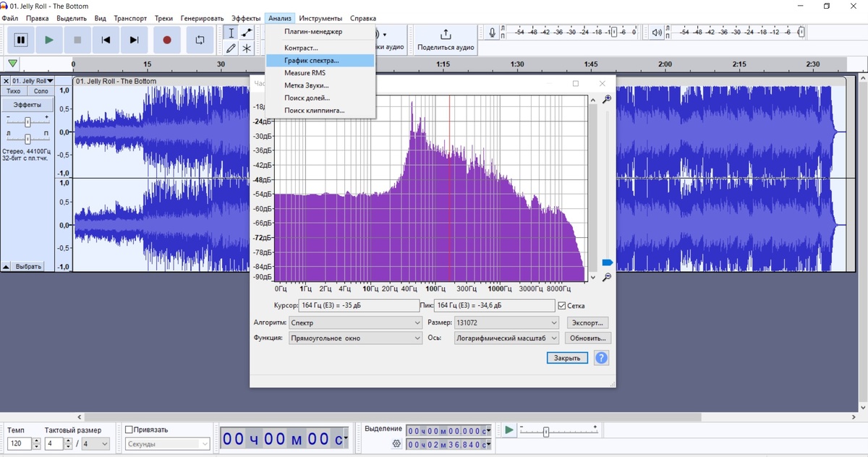Select the Draw pencil tool
Viewport: 868px width, 457px height.
(x=231, y=48)
